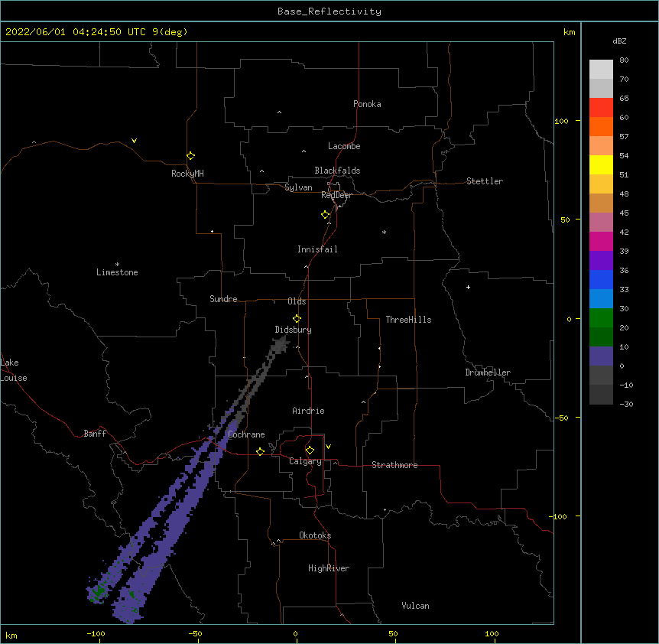Click the HighRiver label
Image resolution: width=659 pixels, height=644 pixels.
(329, 568)
